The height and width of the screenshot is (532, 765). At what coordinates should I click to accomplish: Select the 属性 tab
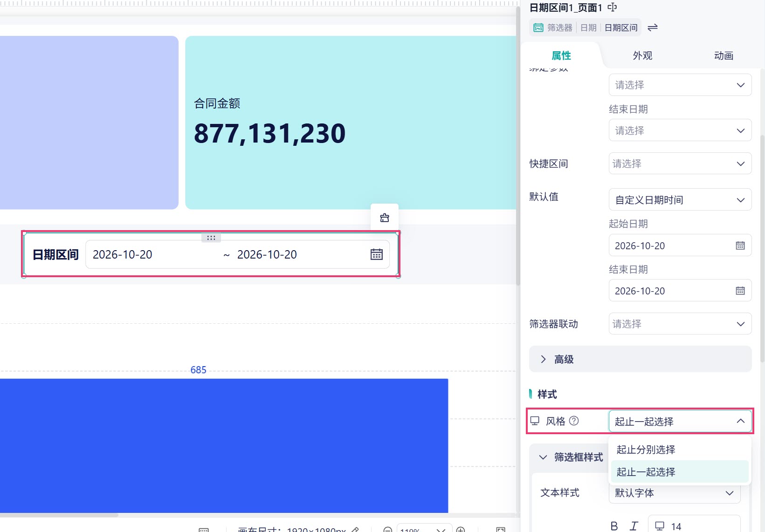561,55
